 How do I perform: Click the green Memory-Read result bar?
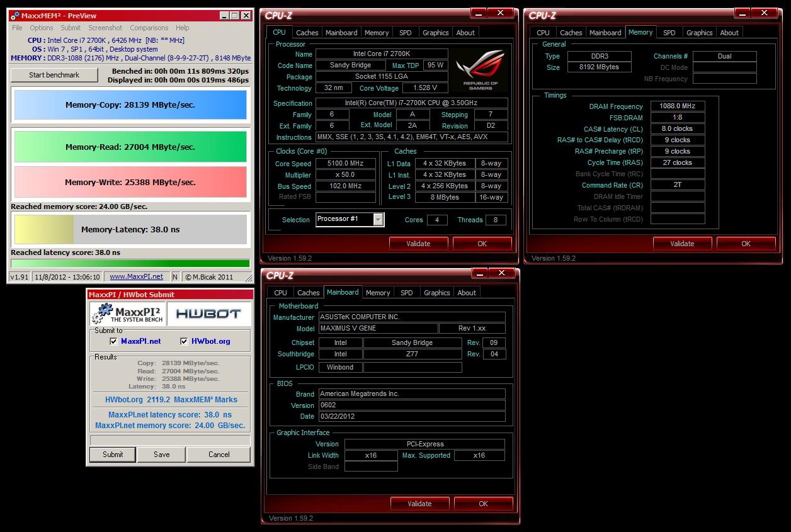pos(130,147)
